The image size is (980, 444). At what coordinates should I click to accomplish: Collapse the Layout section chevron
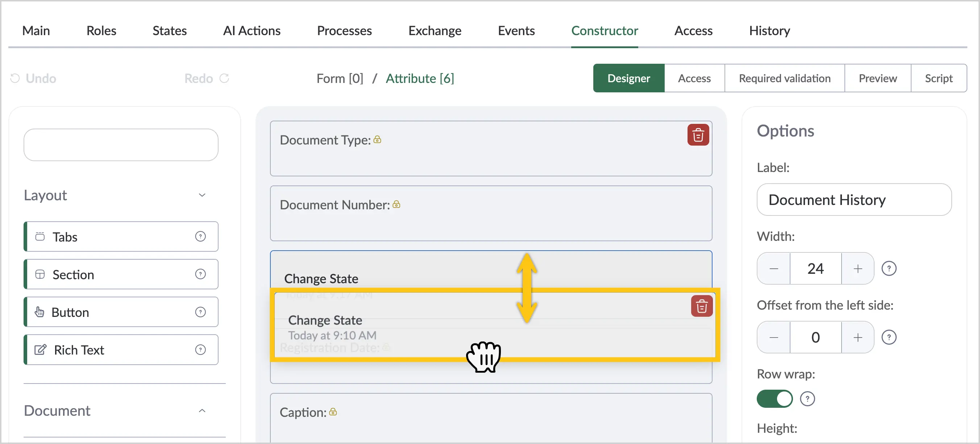coord(202,195)
